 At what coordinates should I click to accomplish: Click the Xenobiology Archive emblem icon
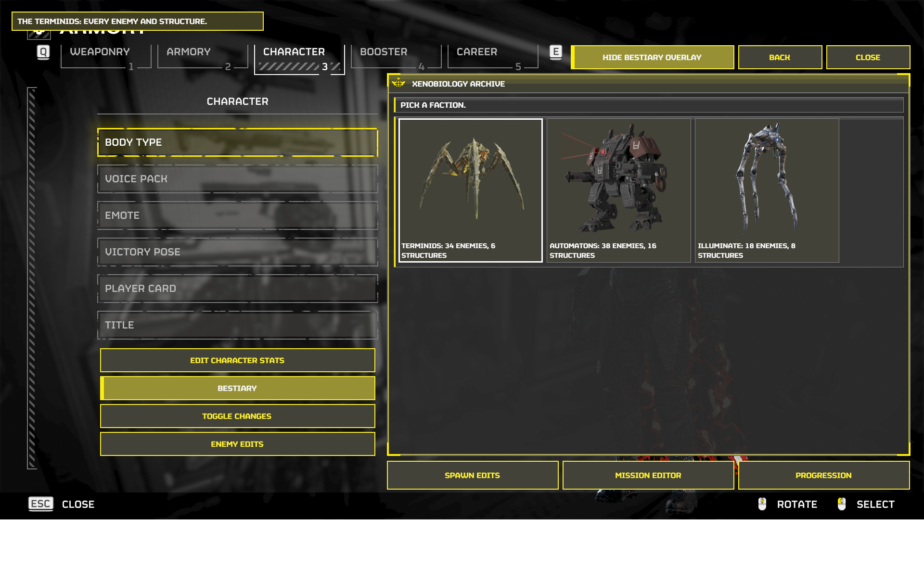tap(398, 83)
